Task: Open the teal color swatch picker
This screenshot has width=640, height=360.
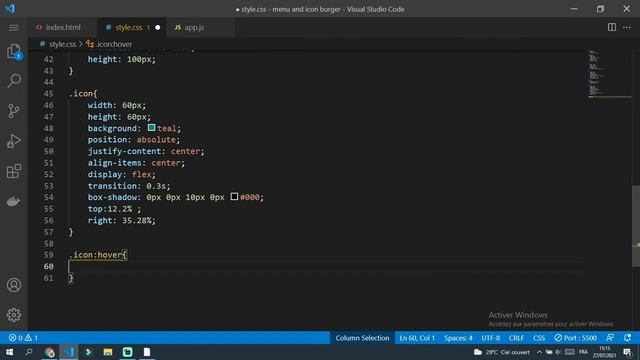Action: pos(151,128)
